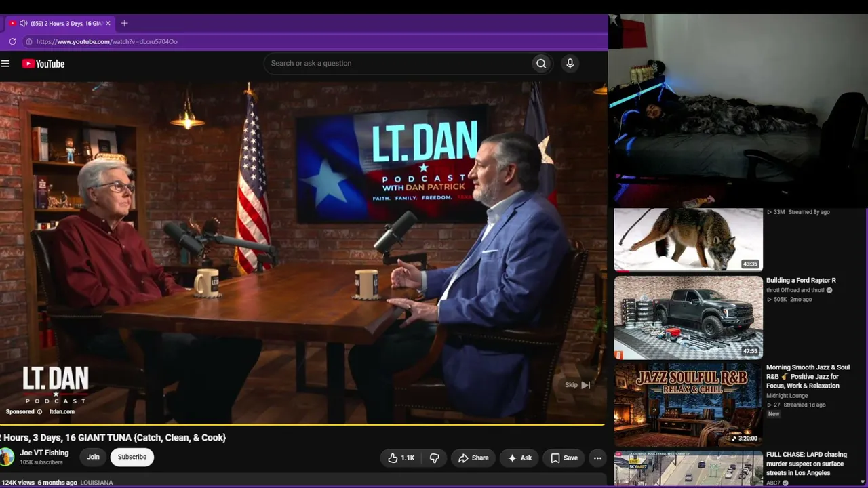This screenshot has width=868, height=488.
Task: Click the YouTube browser tab title
Action: pyautogui.click(x=66, y=23)
